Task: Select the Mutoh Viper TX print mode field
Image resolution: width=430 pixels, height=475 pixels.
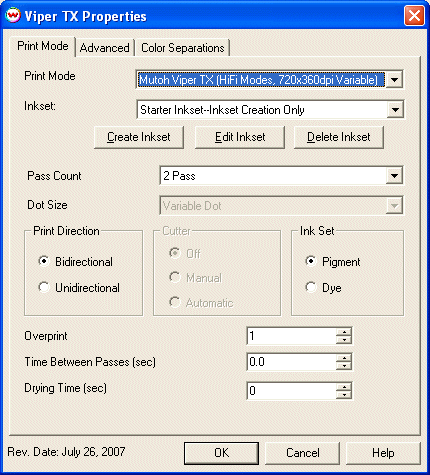Action: point(261,80)
